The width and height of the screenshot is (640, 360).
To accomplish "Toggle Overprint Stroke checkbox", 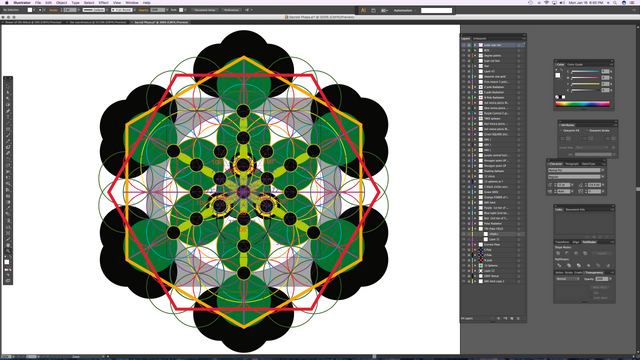I will click(587, 130).
